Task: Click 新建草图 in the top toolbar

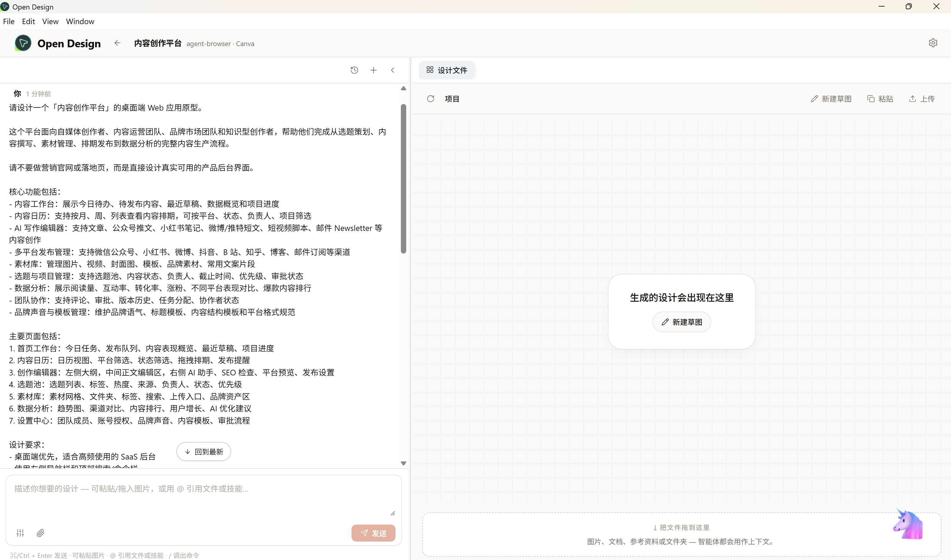Action: pos(831,99)
